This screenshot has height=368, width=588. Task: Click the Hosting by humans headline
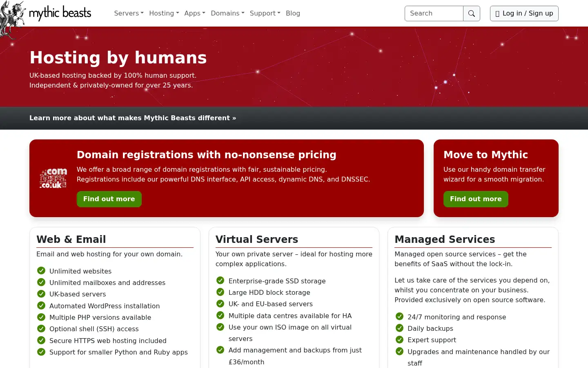(x=118, y=58)
